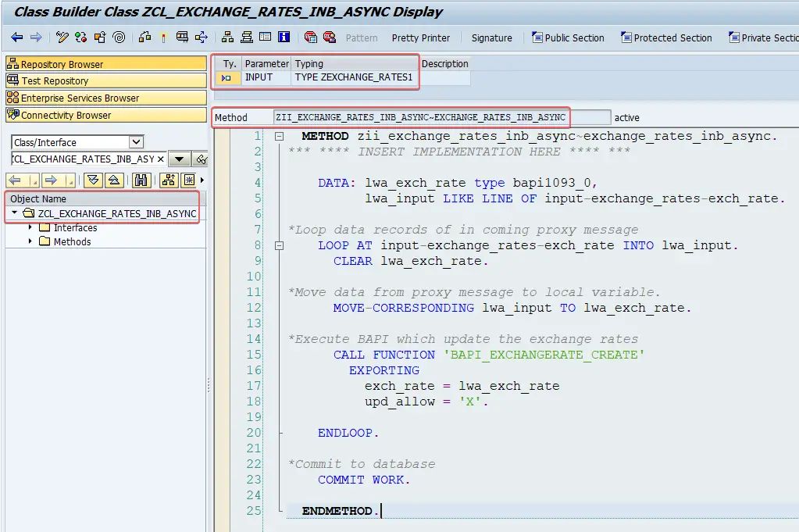Click the Where-Used List icon
The width and height of the screenshot is (799, 532).
[x=202, y=37]
